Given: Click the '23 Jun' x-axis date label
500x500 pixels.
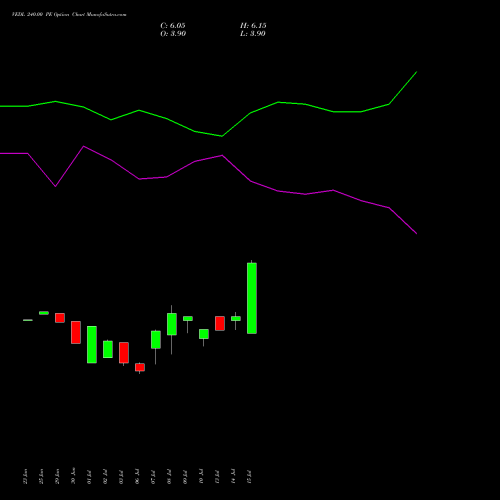Looking at the screenshot, I should [25, 476].
